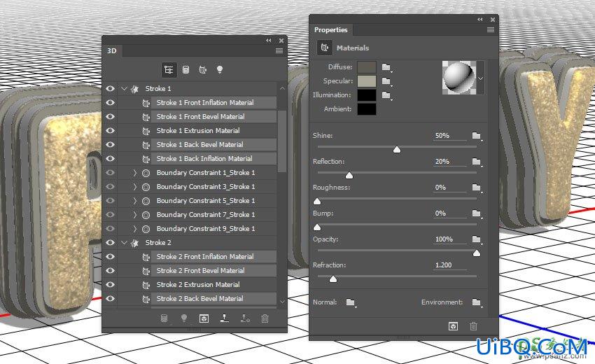Image resolution: width=595 pixels, height=364 pixels.
Task: Collapse the Properties panel with double arrows
Action: (480, 20)
